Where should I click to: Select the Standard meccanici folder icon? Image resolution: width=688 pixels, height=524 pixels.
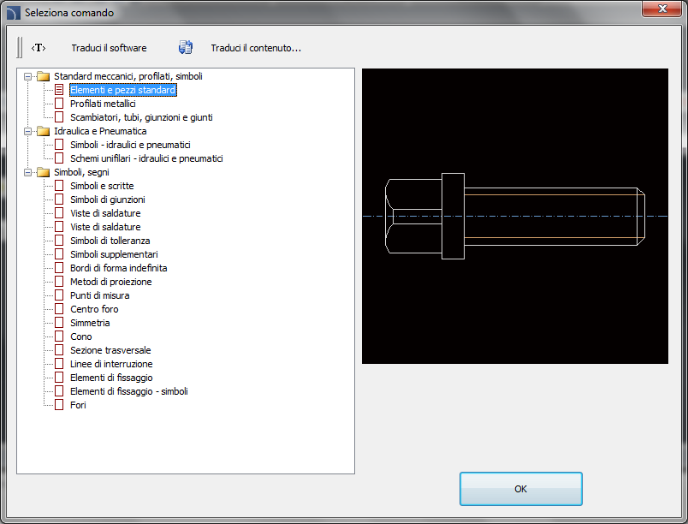point(43,76)
